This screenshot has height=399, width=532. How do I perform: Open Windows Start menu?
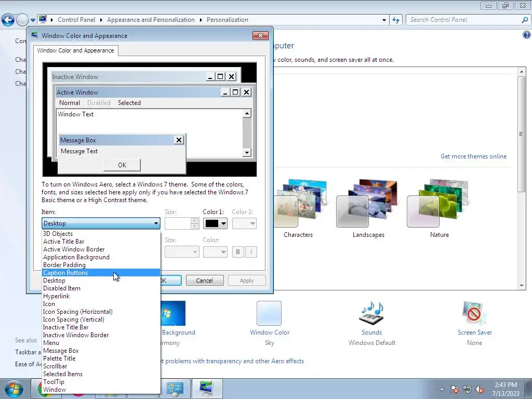(x=14, y=389)
